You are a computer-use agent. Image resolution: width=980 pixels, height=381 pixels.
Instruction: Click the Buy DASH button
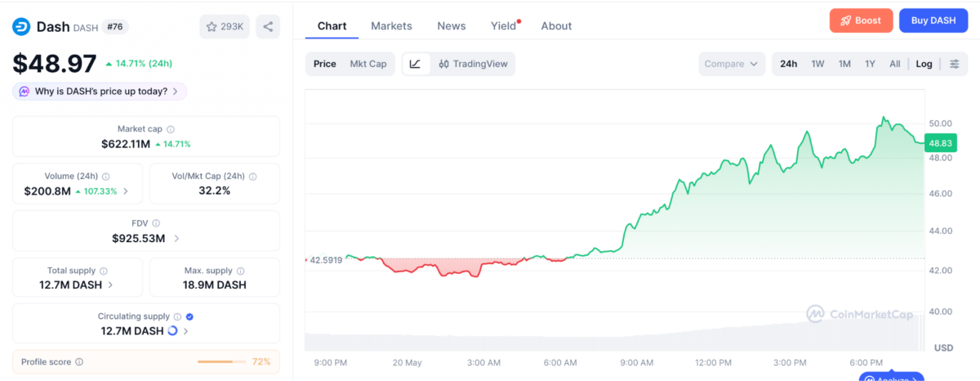coord(933,20)
